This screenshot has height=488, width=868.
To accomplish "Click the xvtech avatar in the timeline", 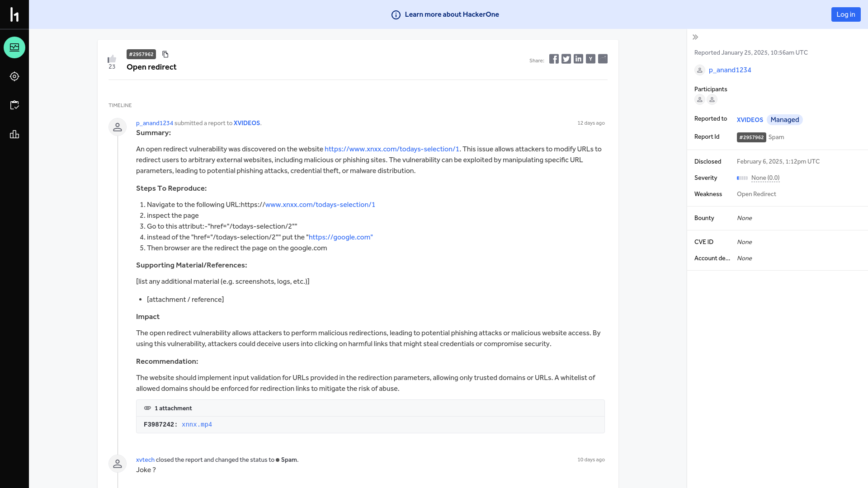I will [x=118, y=464].
